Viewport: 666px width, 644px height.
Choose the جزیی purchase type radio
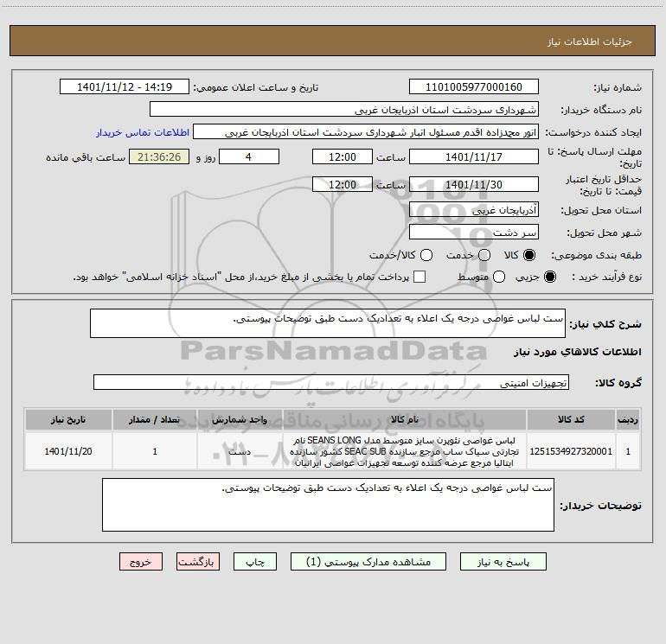point(549,277)
